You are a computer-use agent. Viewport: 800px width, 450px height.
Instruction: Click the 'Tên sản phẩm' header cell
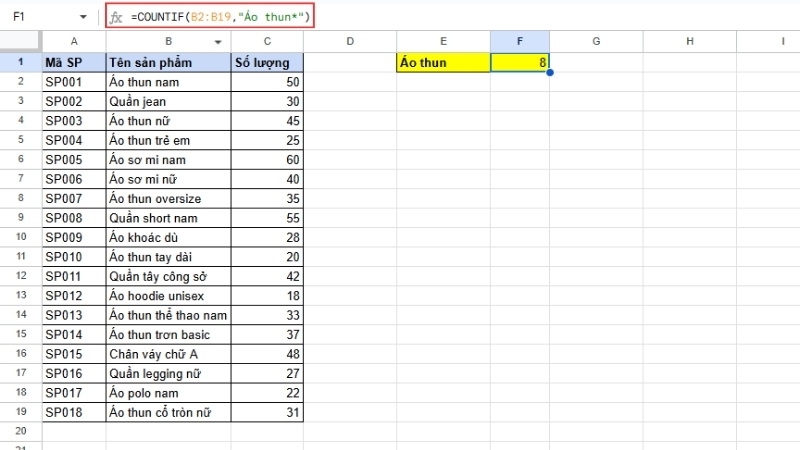[168, 62]
